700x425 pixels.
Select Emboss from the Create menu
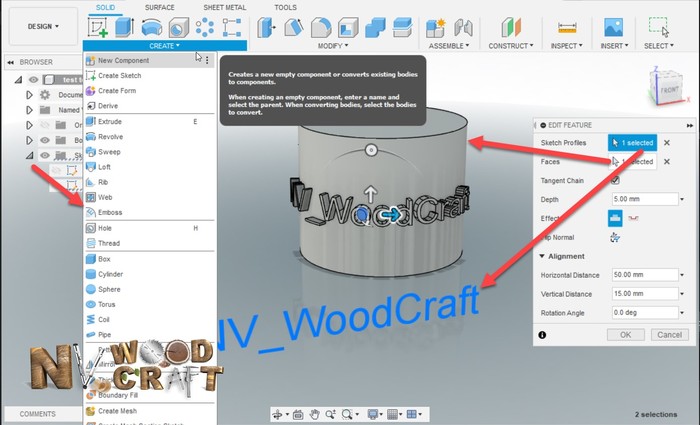click(x=111, y=213)
